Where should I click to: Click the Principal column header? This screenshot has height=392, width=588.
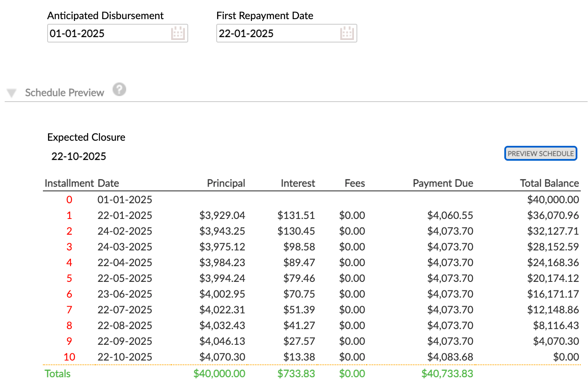[x=226, y=183]
